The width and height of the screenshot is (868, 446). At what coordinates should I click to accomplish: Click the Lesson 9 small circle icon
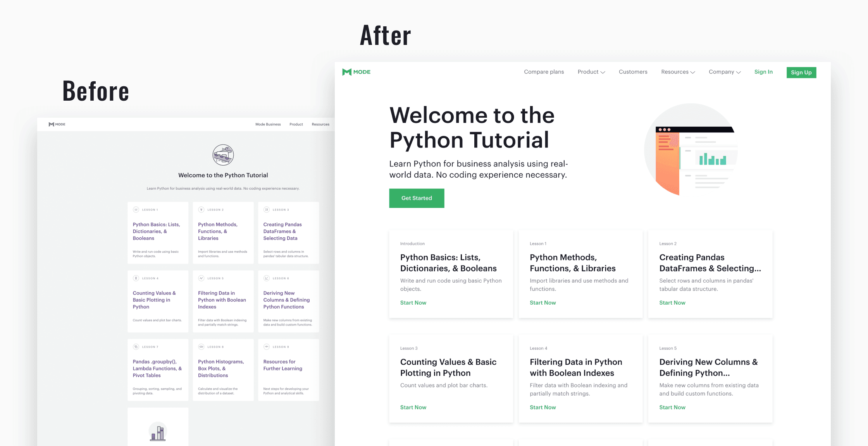click(267, 347)
